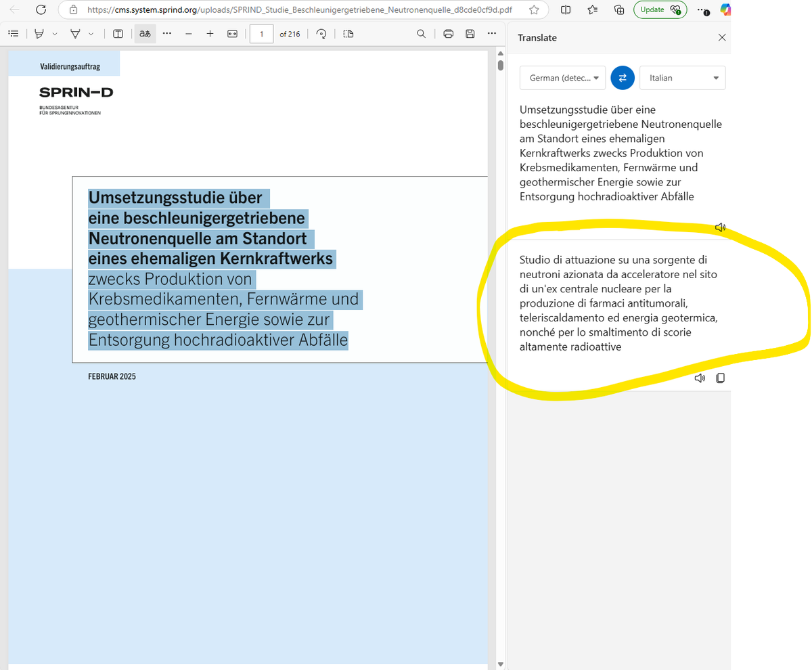Click the fit to width icon

tap(232, 34)
